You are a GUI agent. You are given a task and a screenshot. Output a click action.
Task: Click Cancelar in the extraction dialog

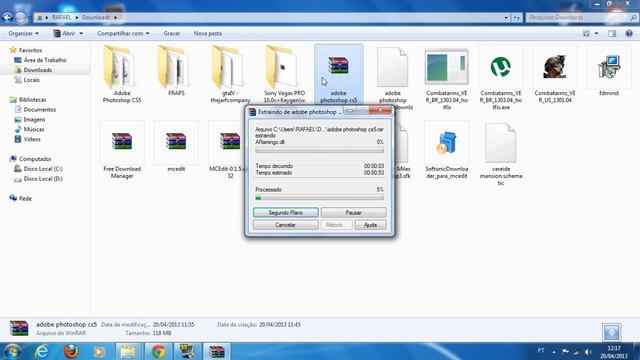tap(285, 225)
